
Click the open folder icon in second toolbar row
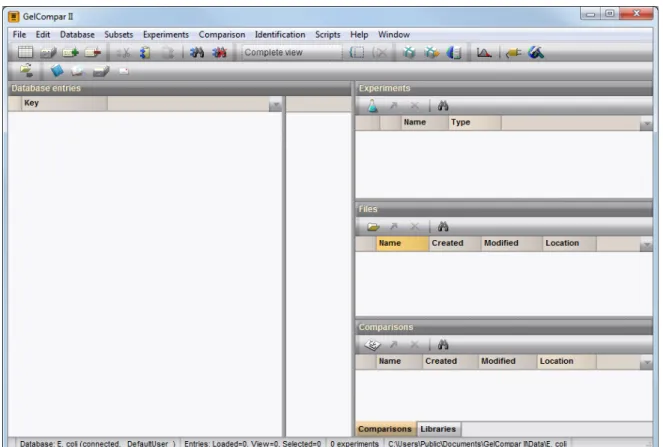(x=26, y=70)
